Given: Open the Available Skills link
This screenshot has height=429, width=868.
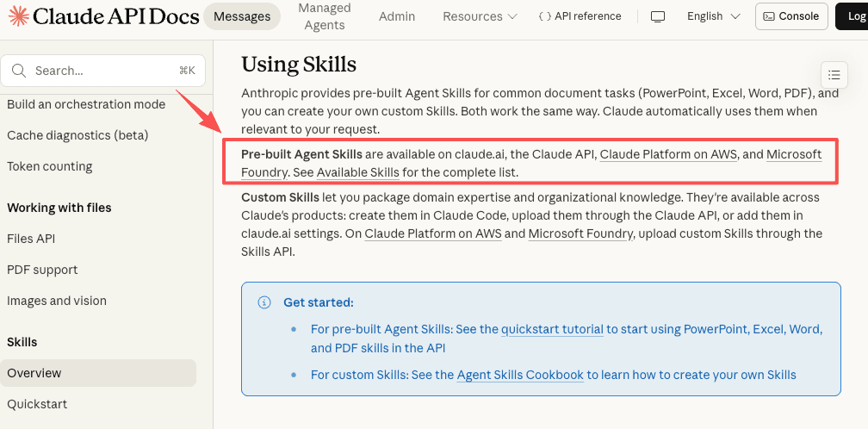Looking at the screenshot, I should (x=357, y=172).
